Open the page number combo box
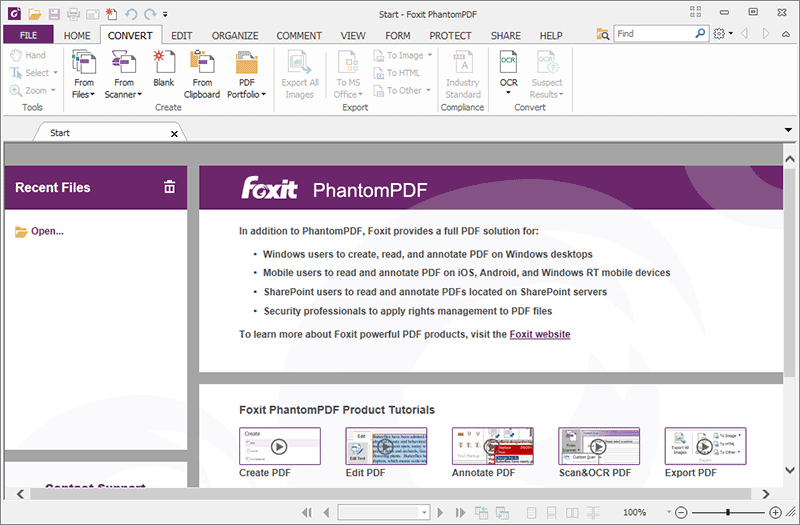 point(383,512)
